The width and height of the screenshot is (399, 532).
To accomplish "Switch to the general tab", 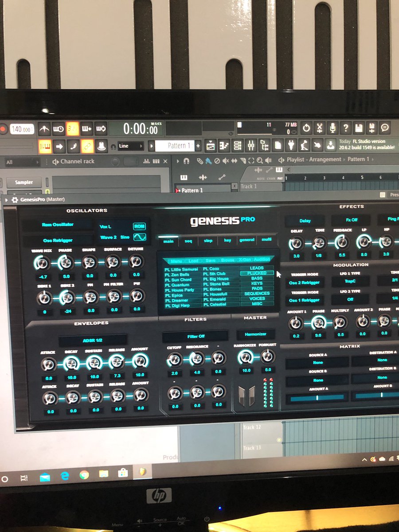I will (x=247, y=240).
